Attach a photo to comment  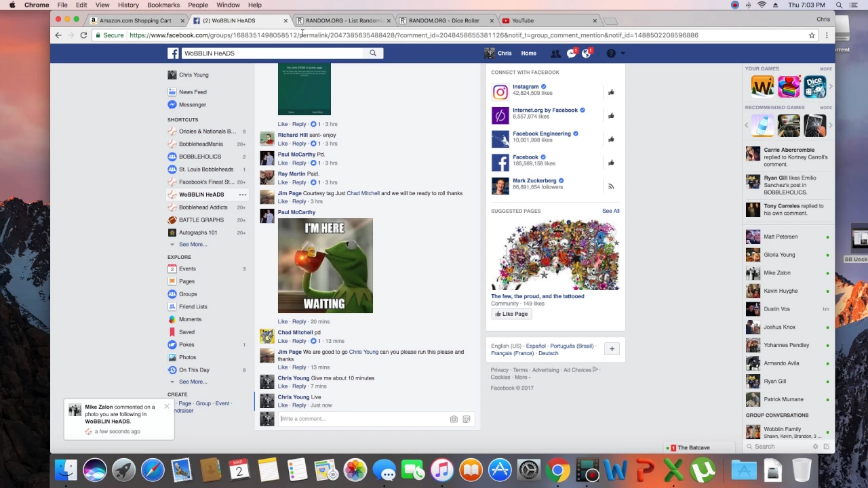[x=454, y=420]
